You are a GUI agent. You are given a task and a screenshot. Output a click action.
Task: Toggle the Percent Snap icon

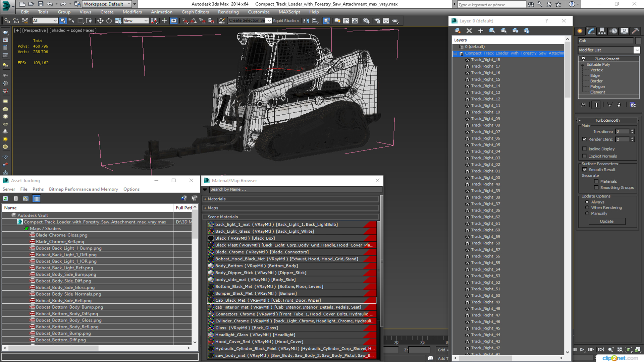pyautogui.click(x=202, y=21)
